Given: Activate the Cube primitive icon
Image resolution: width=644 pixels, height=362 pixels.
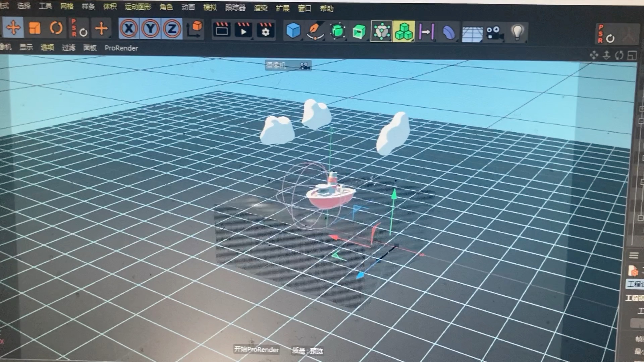Looking at the screenshot, I should point(293,30).
